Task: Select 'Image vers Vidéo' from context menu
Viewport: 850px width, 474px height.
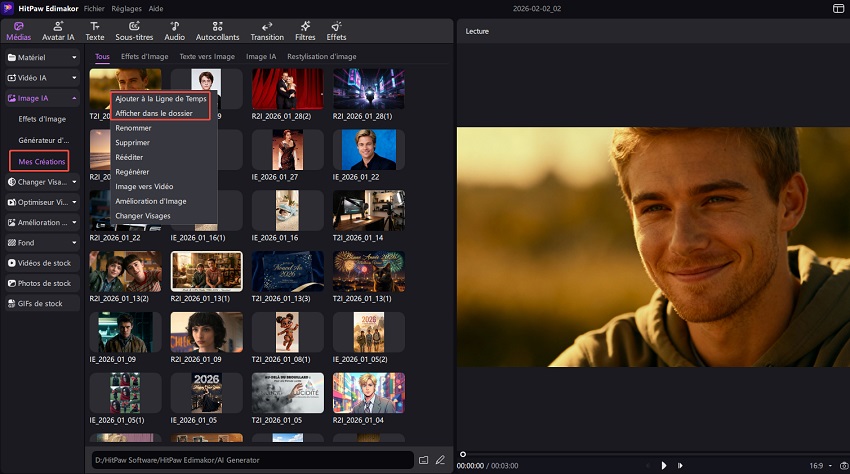Action: tap(144, 186)
